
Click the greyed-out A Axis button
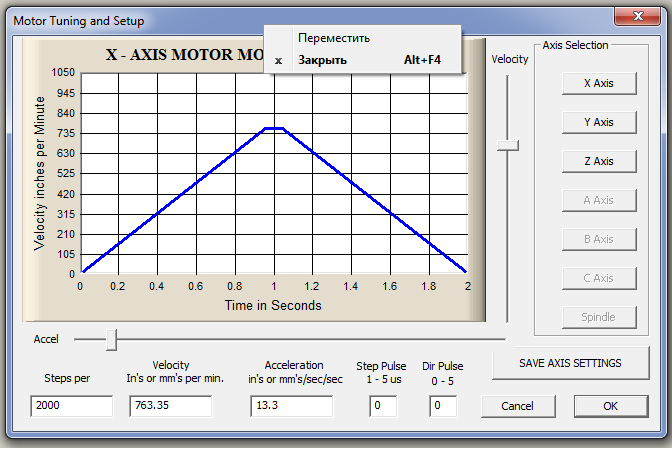pos(599,201)
